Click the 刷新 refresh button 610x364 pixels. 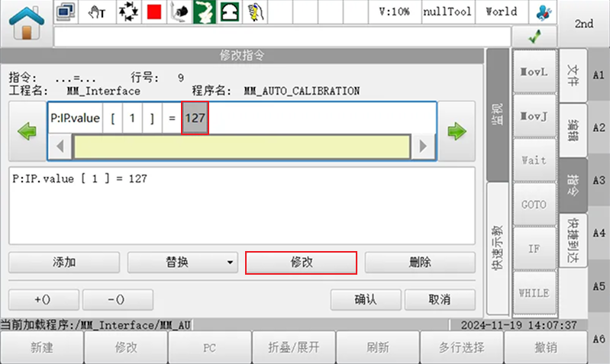[378, 347]
